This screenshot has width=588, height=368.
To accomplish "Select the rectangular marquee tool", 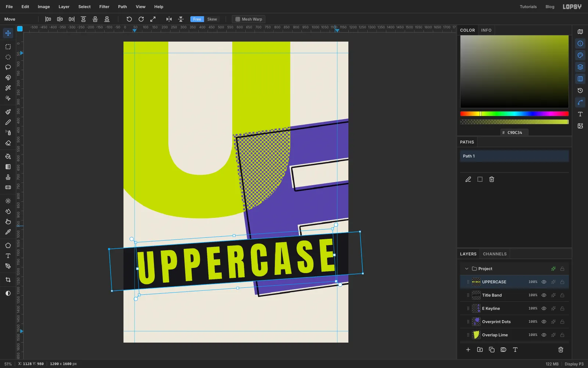I will [8, 47].
